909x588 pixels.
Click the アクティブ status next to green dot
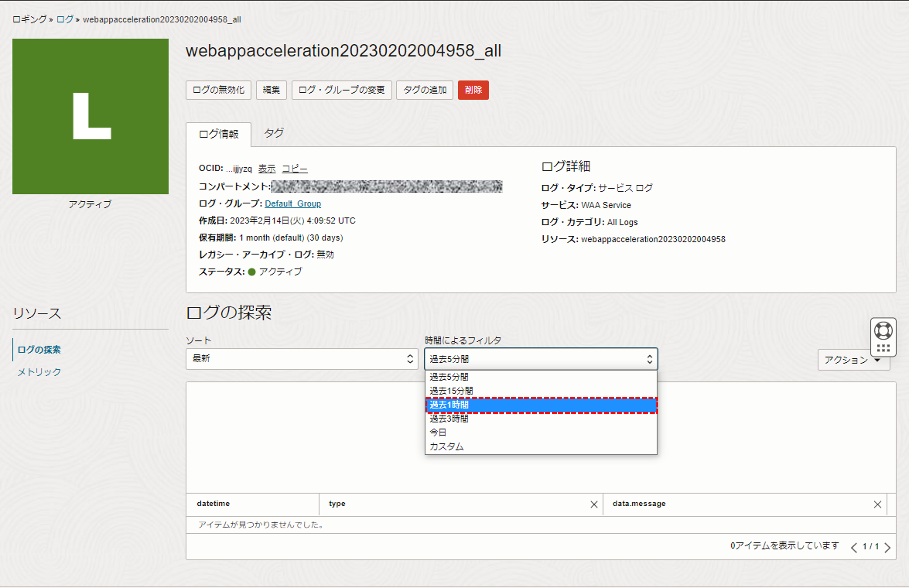click(x=280, y=272)
